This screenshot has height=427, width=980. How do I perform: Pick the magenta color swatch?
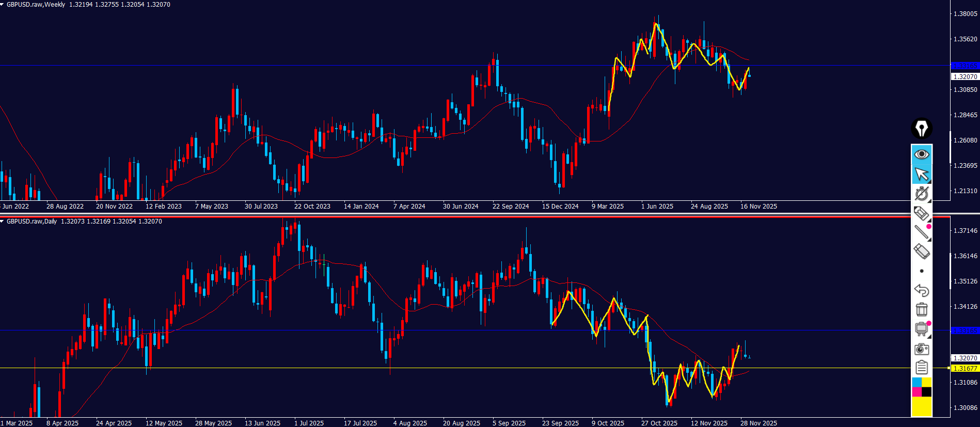pos(916,392)
